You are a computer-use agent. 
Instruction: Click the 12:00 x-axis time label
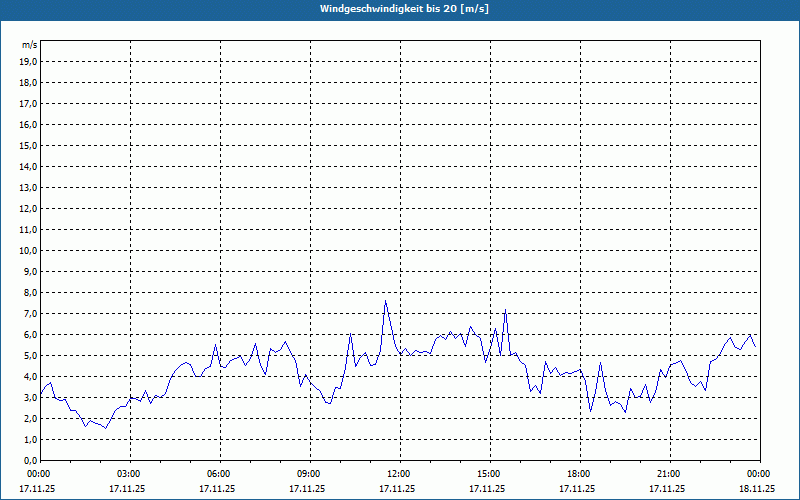coord(399,474)
